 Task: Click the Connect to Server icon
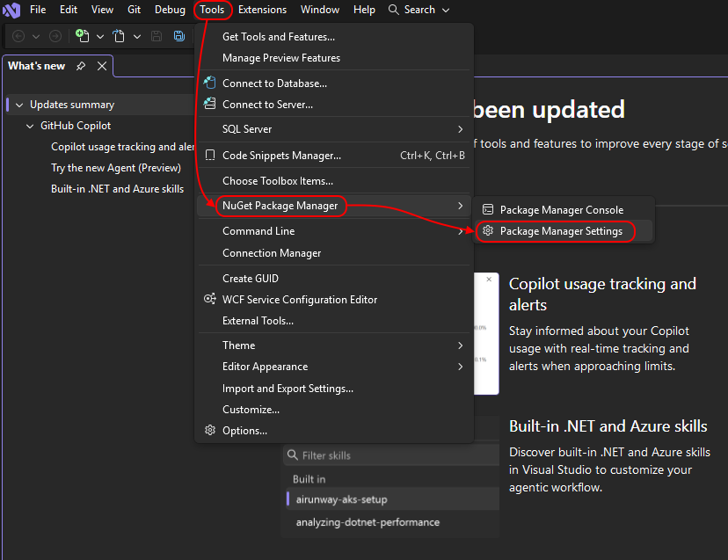point(210,104)
